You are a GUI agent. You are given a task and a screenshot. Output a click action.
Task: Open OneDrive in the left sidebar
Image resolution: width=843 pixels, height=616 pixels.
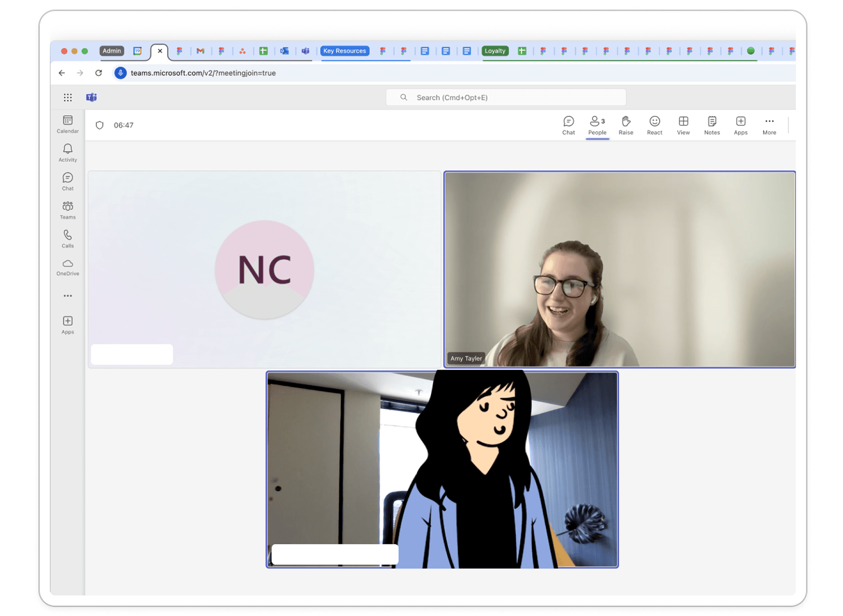coord(68,267)
